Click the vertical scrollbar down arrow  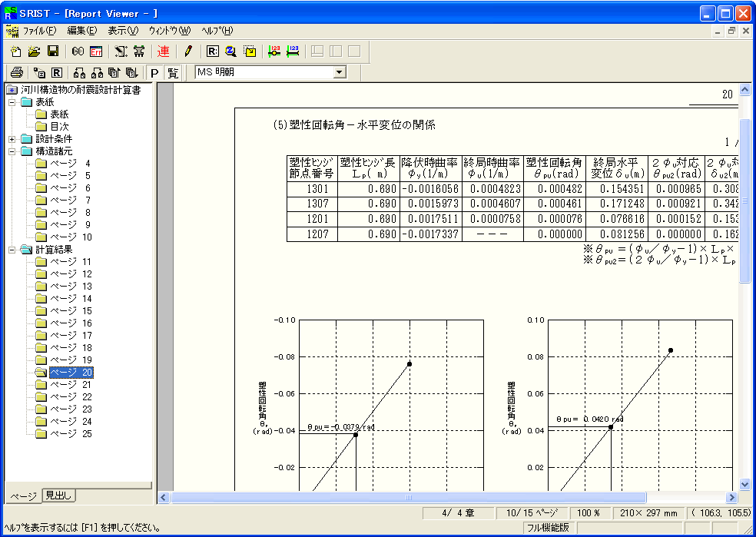744,484
